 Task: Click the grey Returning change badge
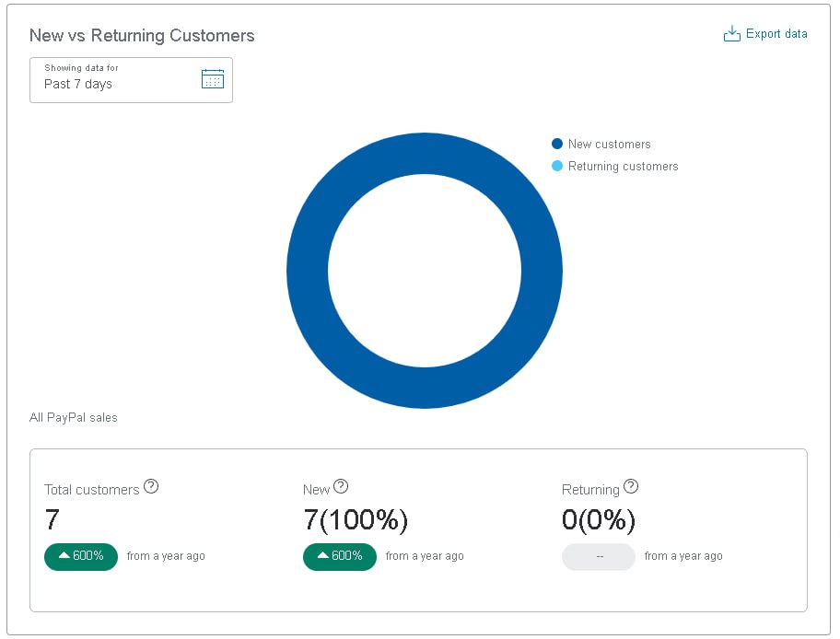599,556
